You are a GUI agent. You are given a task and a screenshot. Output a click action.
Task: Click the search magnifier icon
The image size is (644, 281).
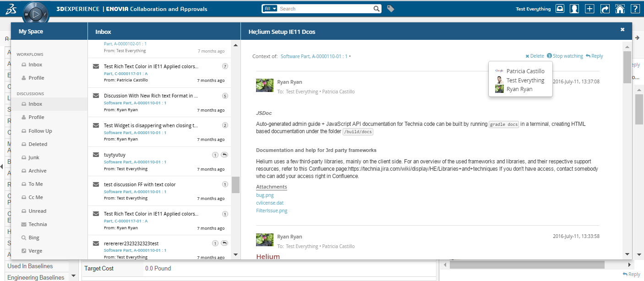pyautogui.click(x=377, y=9)
